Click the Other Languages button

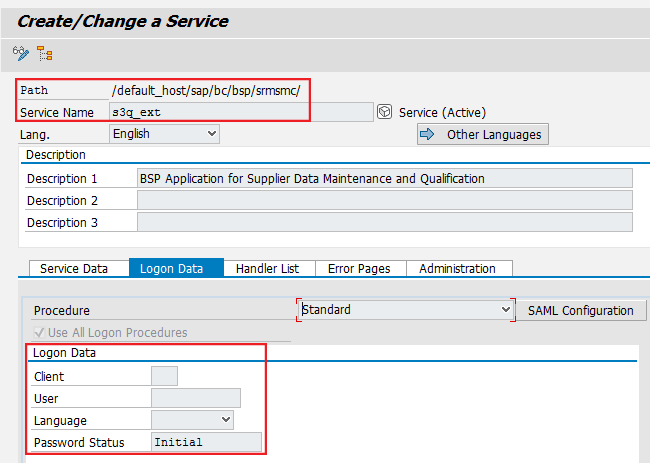482,134
